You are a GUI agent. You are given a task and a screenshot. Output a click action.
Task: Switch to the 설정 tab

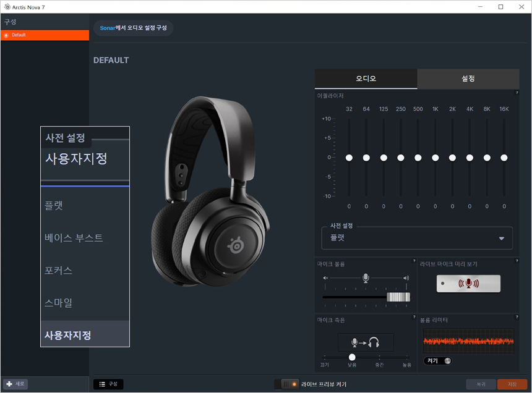(x=468, y=79)
